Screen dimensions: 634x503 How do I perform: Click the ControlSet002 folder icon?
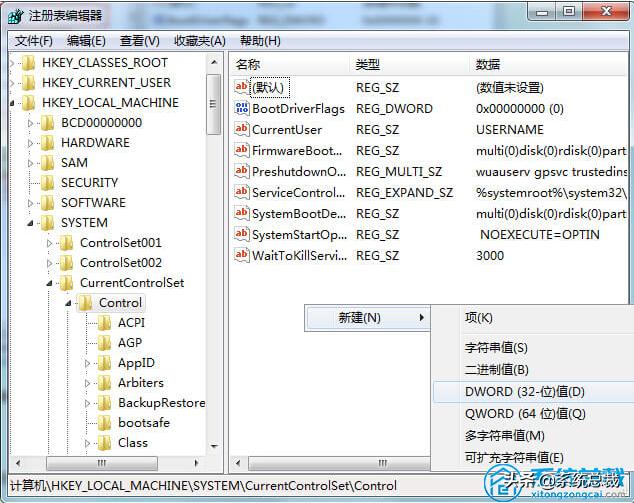point(66,262)
